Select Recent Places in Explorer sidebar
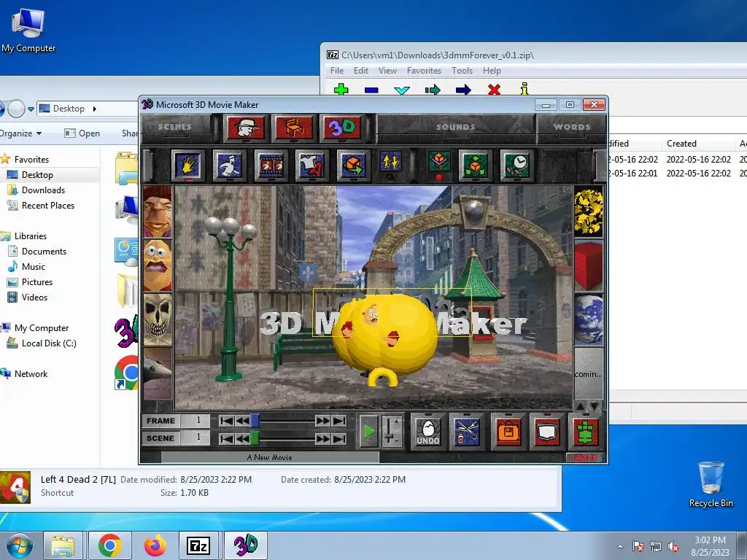747x560 pixels. [47, 205]
